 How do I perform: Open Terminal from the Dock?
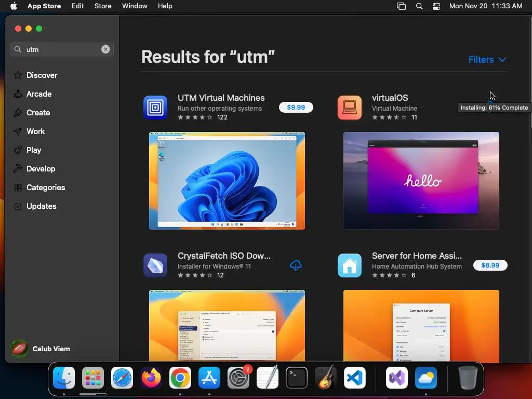coord(297,377)
